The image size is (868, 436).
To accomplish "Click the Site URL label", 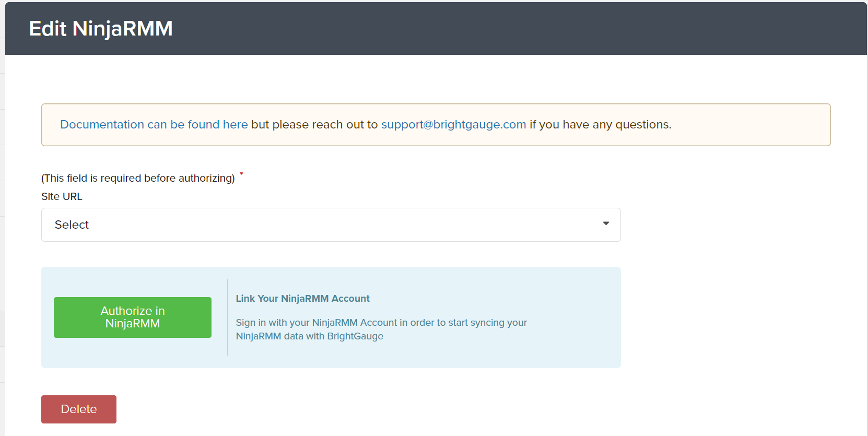I will tap(62, 196).
